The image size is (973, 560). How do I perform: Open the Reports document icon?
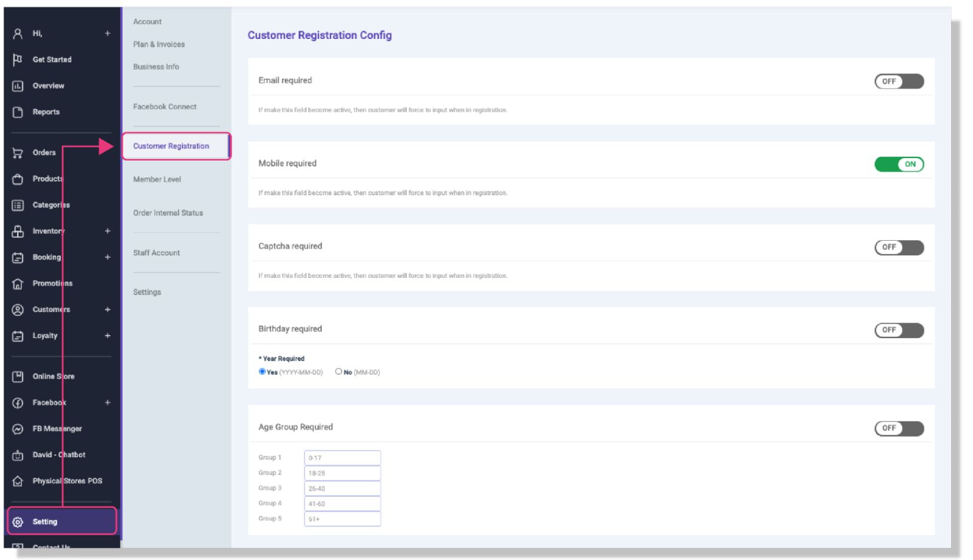click(18, 112)
